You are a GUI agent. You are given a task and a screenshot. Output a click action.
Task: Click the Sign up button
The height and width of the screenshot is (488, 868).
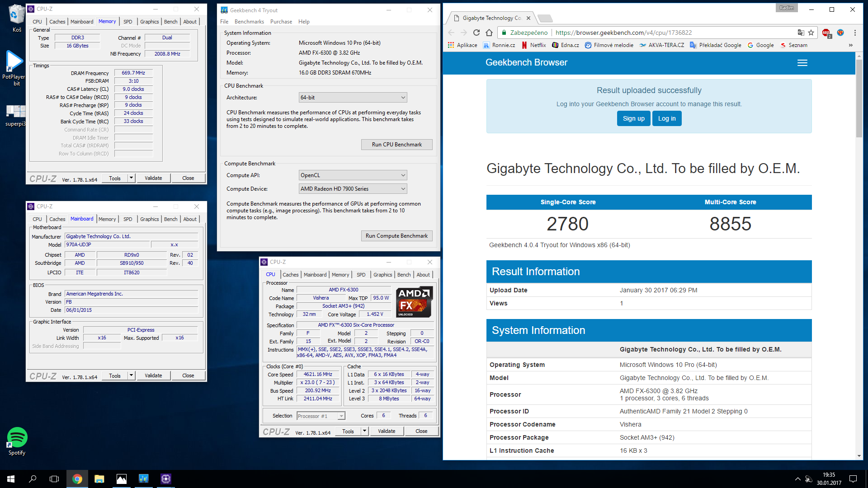634,118
